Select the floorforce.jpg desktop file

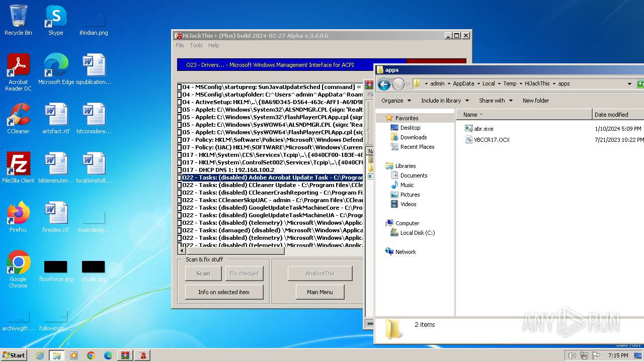click(56, 271)
